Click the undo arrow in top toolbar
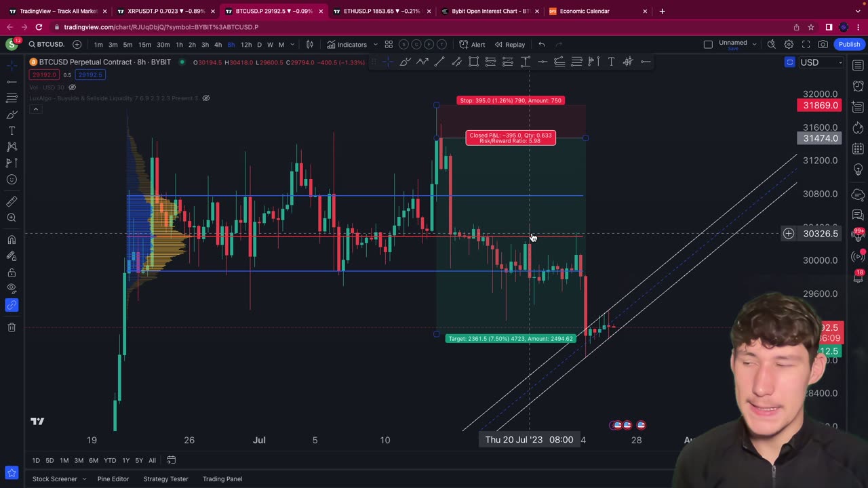868x488 pixels. 541,44
